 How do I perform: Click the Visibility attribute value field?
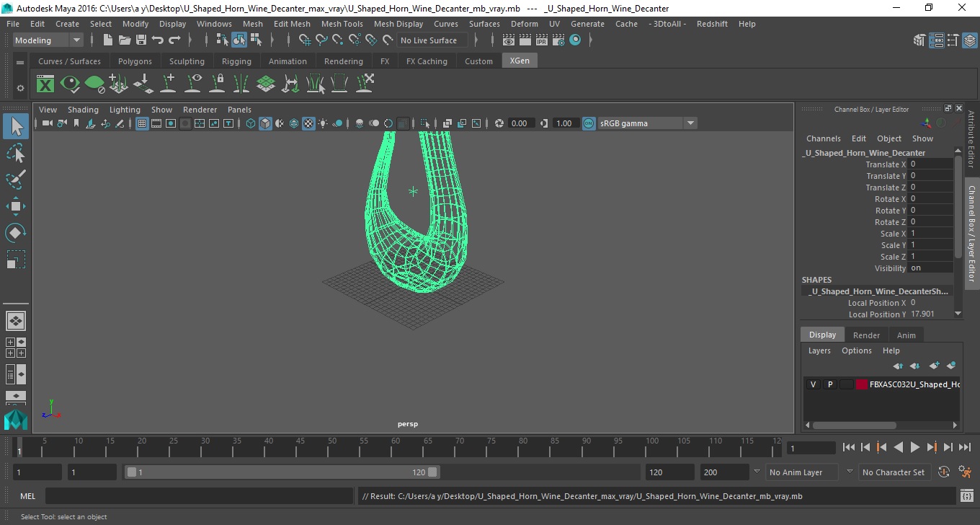(931, 268)
